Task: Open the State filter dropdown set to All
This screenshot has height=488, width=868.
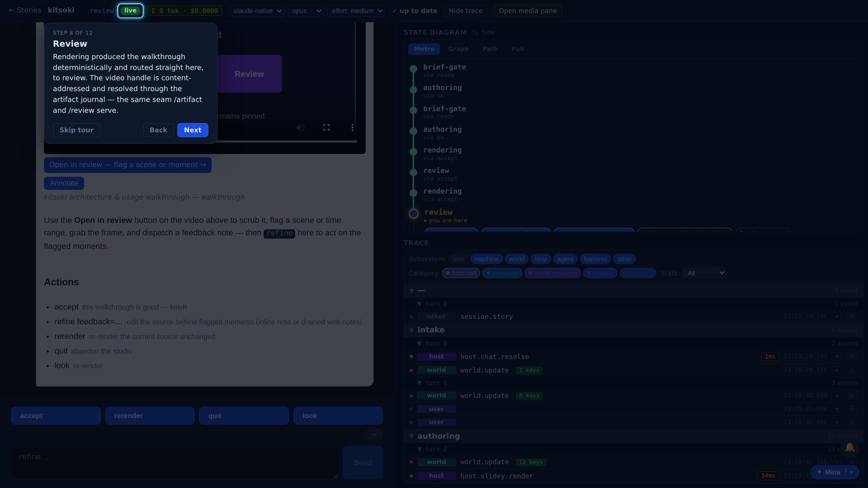Action: pyautogui.click(x=705, y=273)
